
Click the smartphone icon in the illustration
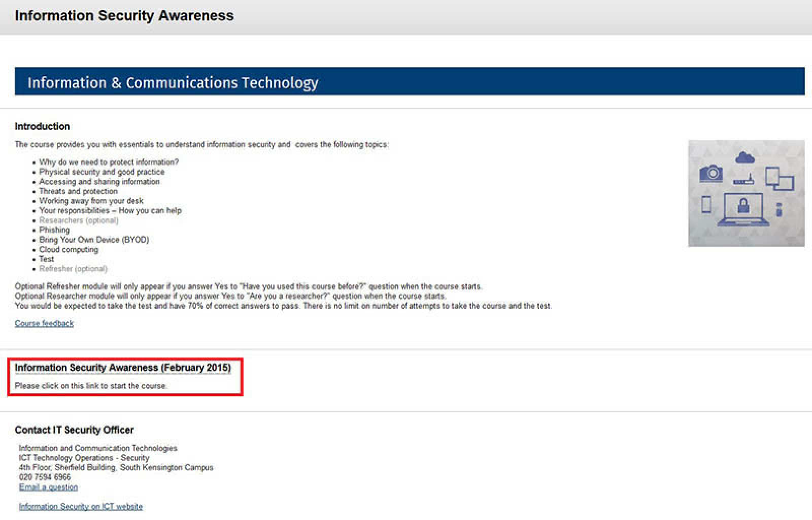(706, 204)
